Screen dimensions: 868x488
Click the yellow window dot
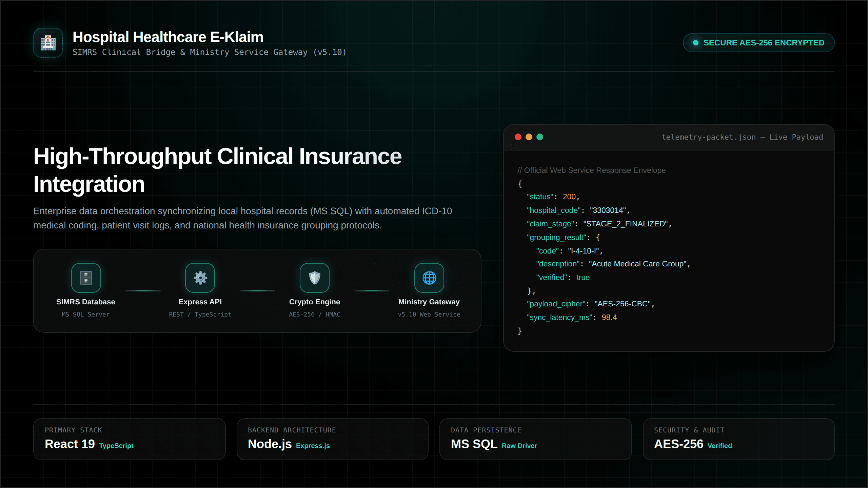pyautogui.click(x=529, y=137)
